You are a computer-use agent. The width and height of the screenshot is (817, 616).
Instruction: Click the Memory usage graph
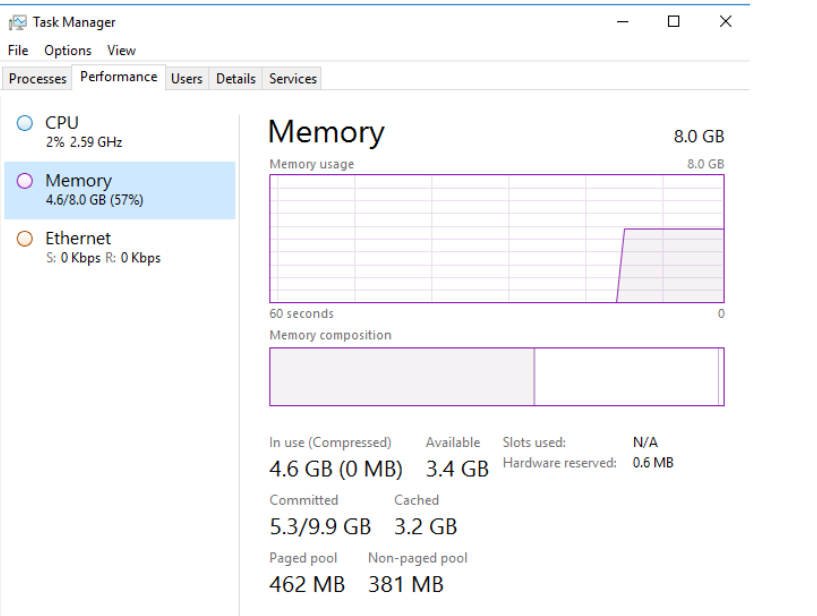coord(497,239)
